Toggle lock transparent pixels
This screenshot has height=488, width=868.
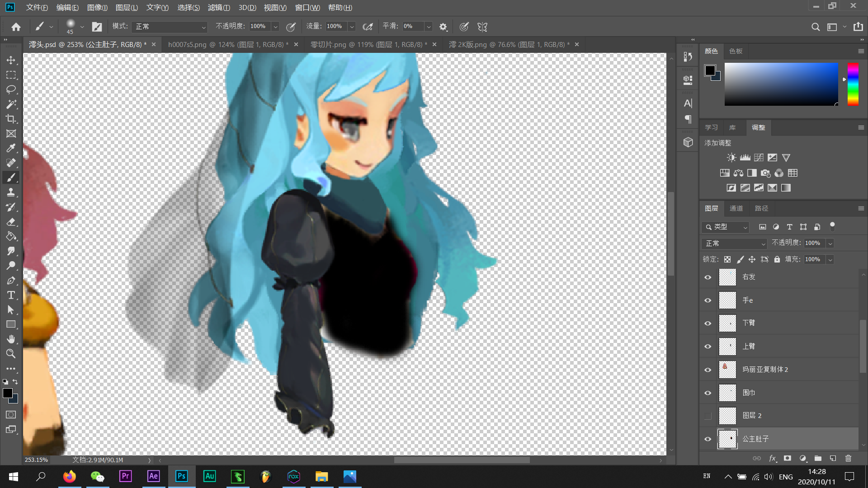727,259
